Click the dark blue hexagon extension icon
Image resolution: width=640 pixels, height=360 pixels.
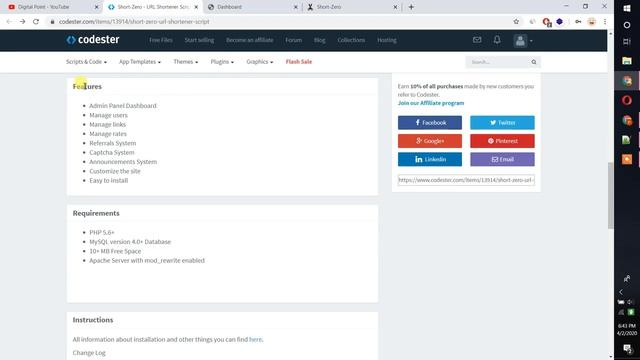coord(560,22)
